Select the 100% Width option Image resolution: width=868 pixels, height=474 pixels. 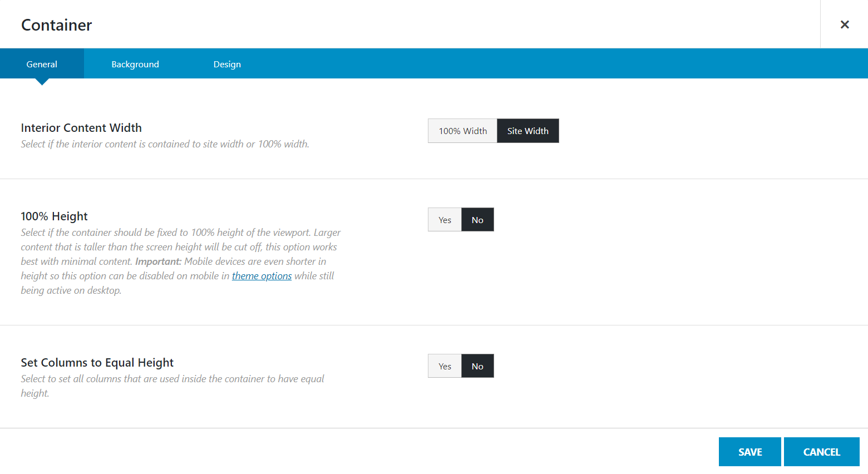[462, 131]
